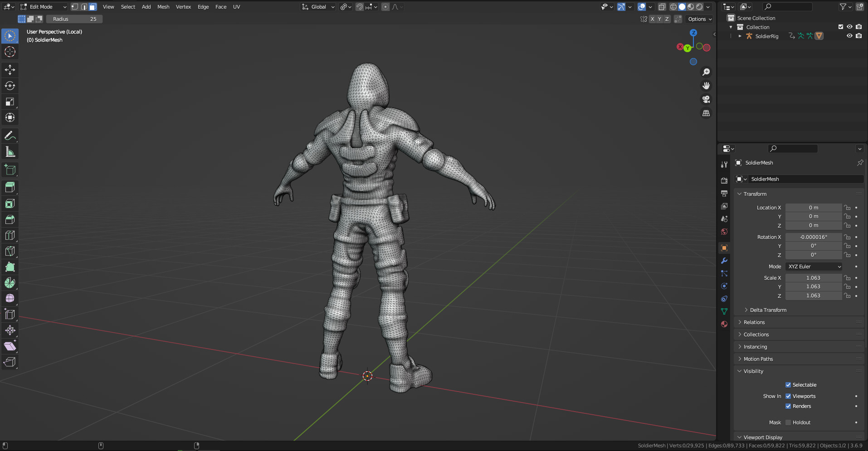Select the Knife tool

10,251
